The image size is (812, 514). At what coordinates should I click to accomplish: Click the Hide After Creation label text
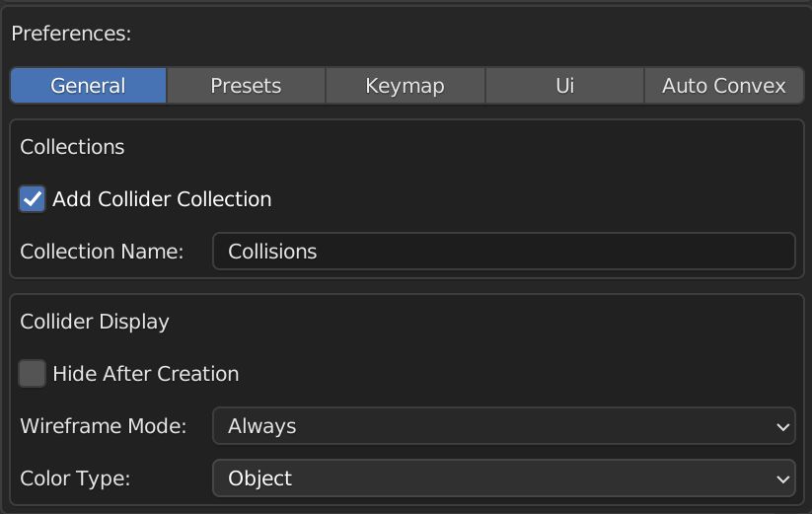coord(145,374)
